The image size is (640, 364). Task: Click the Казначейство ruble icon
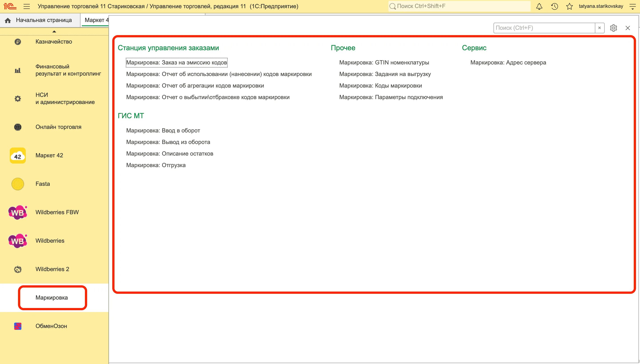tap(18, 42)
